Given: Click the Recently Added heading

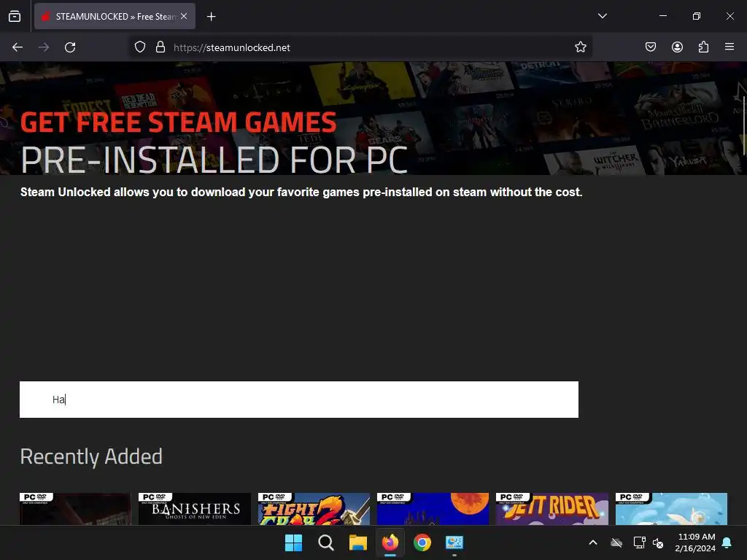Looking at the screenshot, I should click(91, 456).
